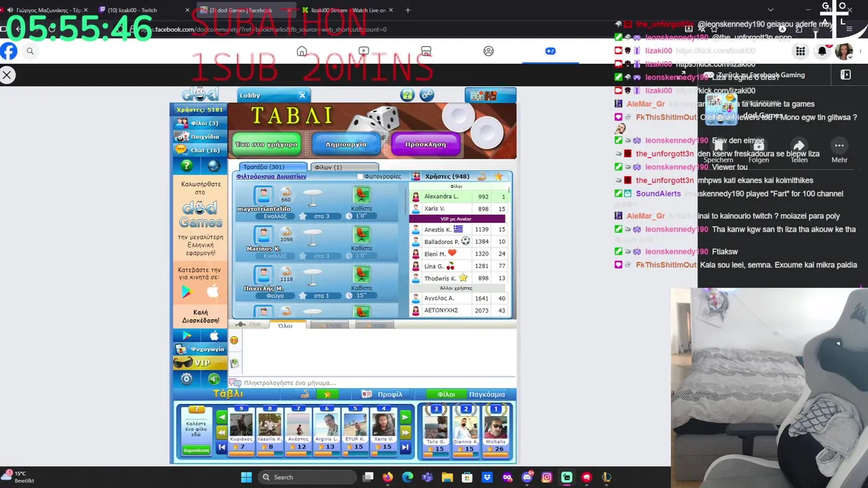Screen dimensions: 868x488
Task: Open the settings gear icon
Action: [x=186, y=379]
